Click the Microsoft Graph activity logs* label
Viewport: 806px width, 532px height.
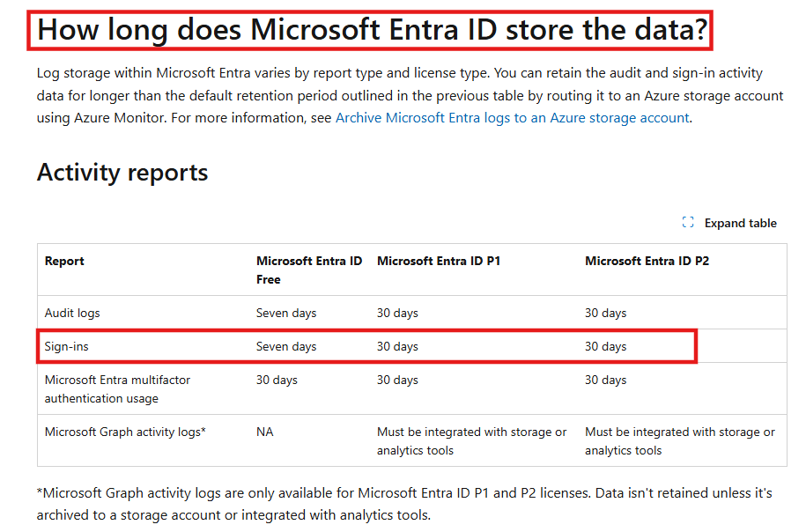tap(125, 432)
